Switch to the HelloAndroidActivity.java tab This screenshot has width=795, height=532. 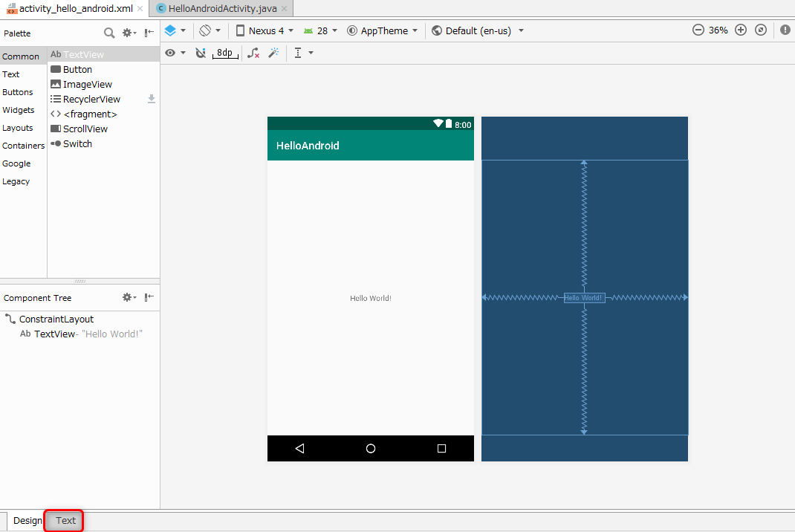[x=221, y=8]
